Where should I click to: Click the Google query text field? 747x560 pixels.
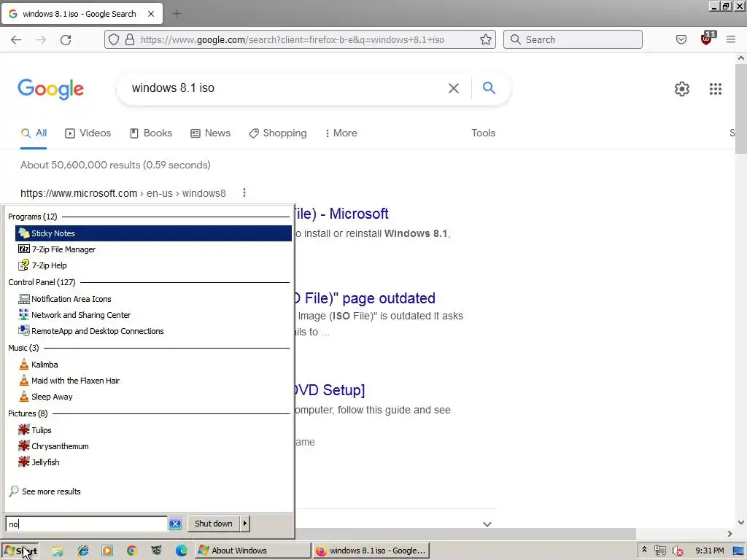point(286,88)
